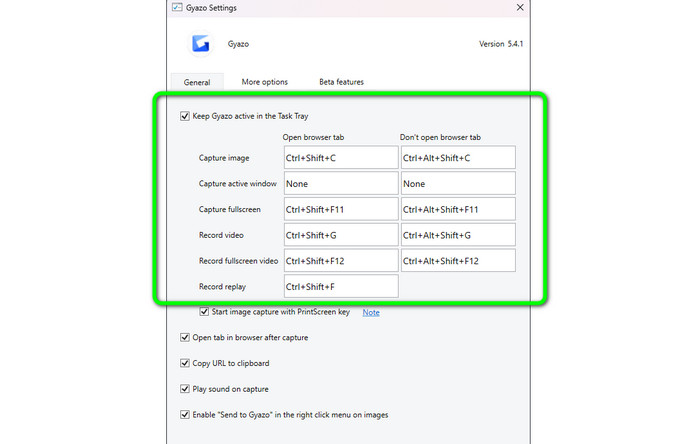Click the Capture image label
The image size is (700, 444).
pos(224,158)
